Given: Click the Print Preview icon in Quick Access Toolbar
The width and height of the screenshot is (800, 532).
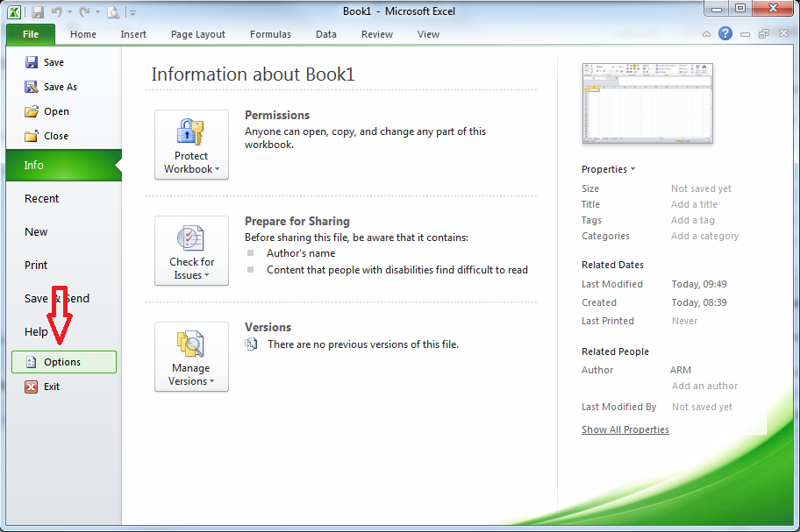Looking at the screenshot, I should coord(113,11).
